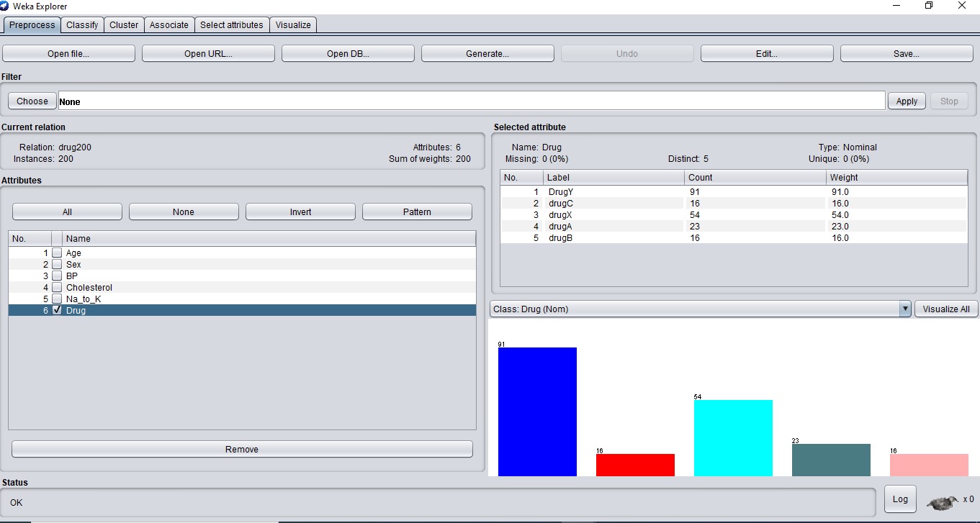
Task: Tick the Sex attribute checkbox
Action: coord(57,265)
